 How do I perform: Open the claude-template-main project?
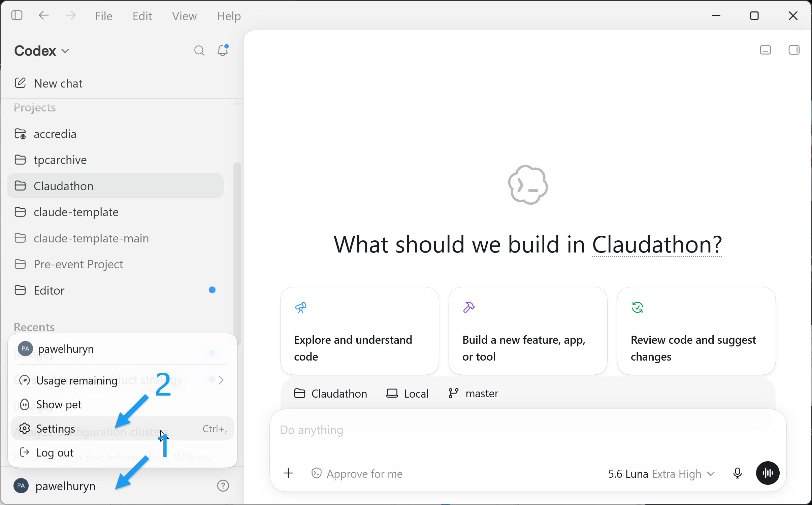click(115, 238)
